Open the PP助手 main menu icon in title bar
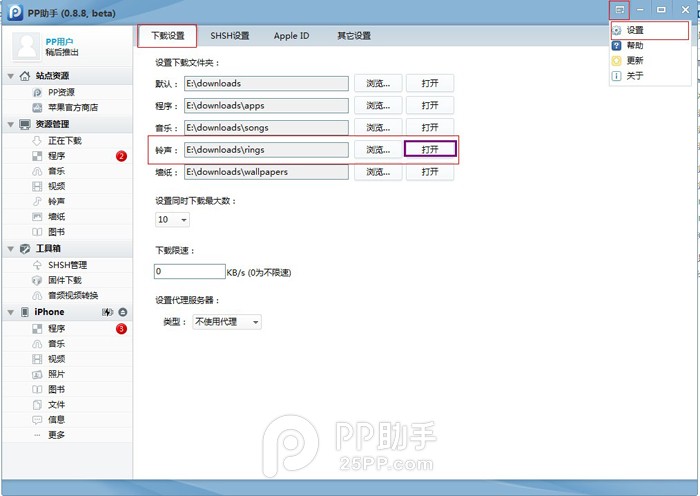The image size is (700, 496). pos(620,9)
